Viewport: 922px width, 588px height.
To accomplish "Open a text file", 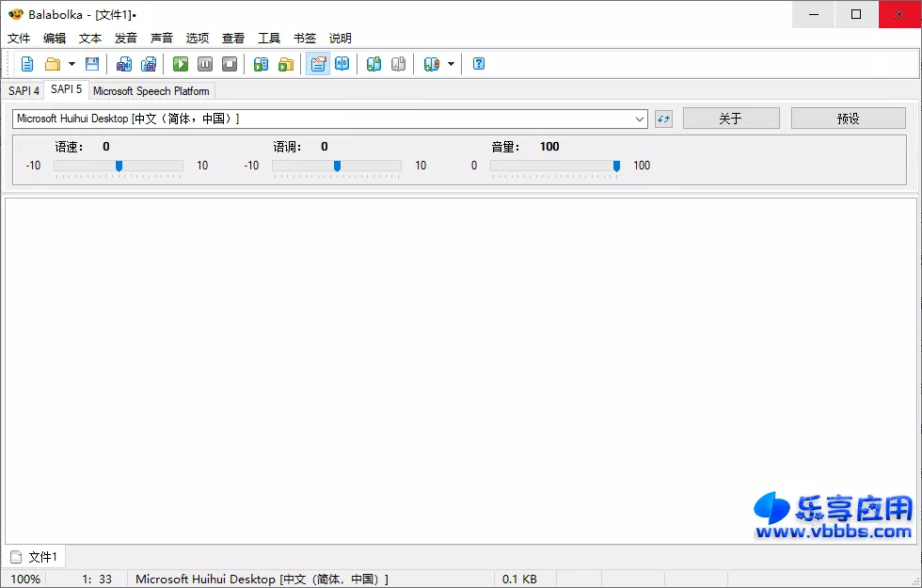I will 52,63.
